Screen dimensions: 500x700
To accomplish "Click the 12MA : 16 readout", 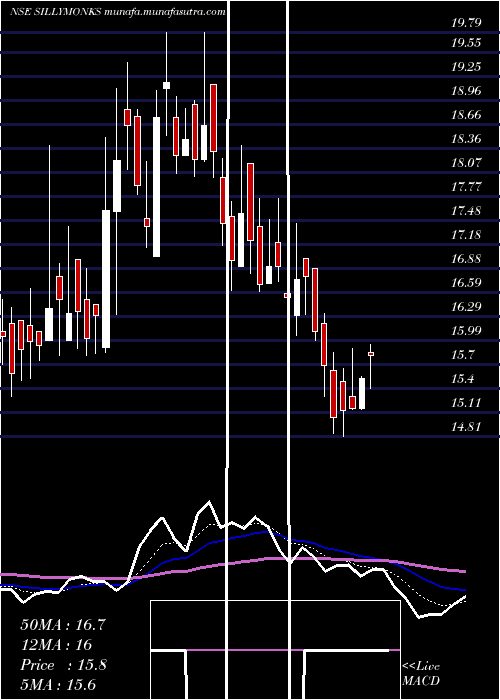I will [x=56, y=645].
